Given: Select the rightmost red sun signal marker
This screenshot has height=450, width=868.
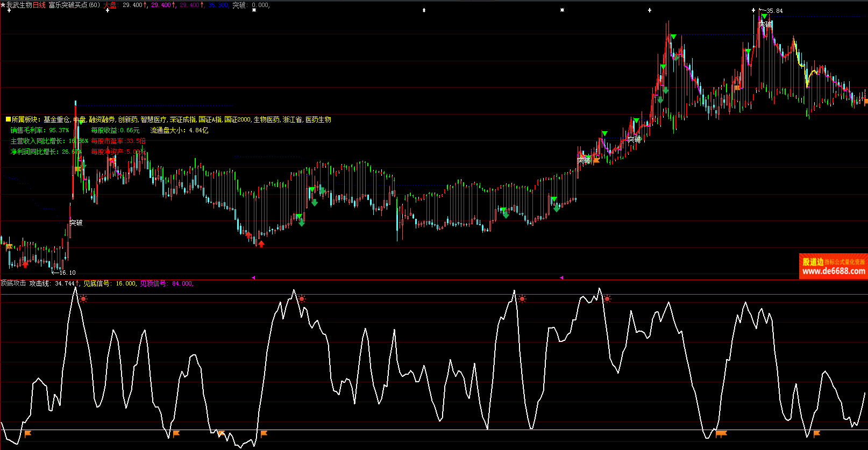Looking at the screenshot, I should (607, 298).
